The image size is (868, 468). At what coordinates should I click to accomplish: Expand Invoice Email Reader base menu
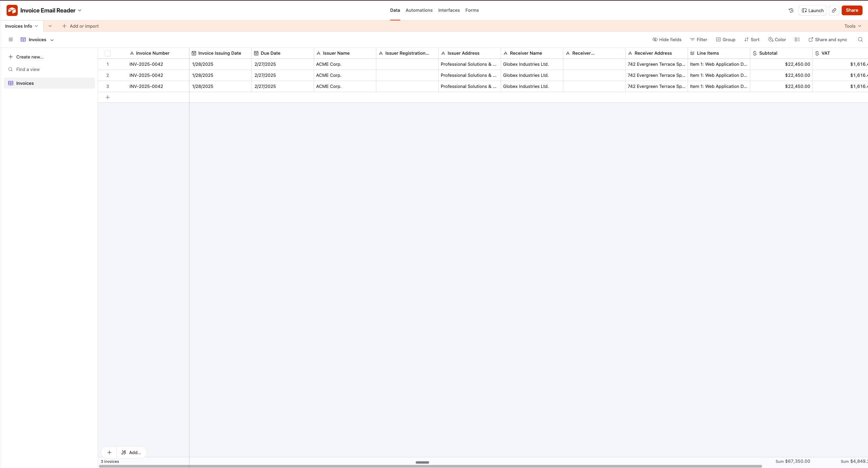[x=80, y=10]
